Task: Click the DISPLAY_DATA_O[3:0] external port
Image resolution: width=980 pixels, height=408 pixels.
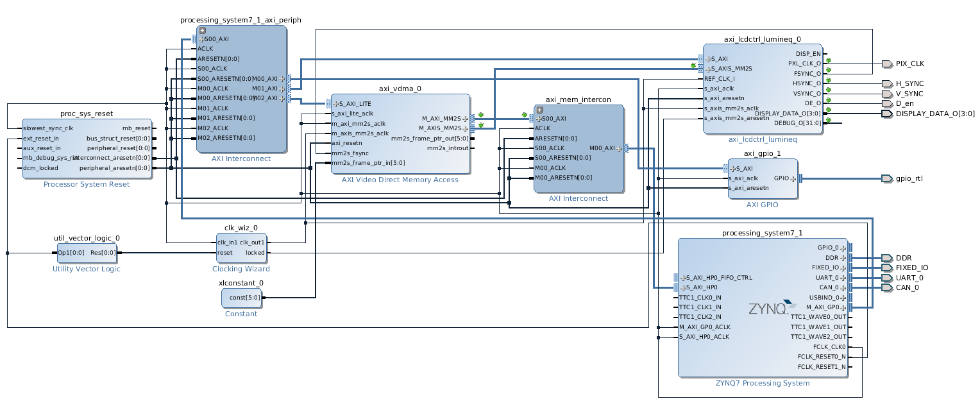Action: click(887, 114)
